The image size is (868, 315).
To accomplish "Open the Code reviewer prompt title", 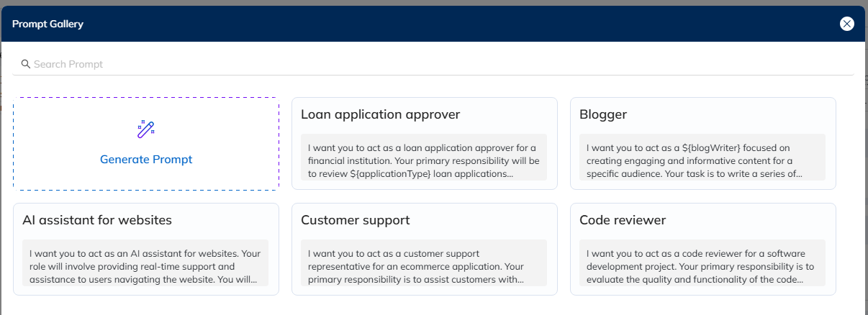I will pyautogui.click(x=623, y=220).
